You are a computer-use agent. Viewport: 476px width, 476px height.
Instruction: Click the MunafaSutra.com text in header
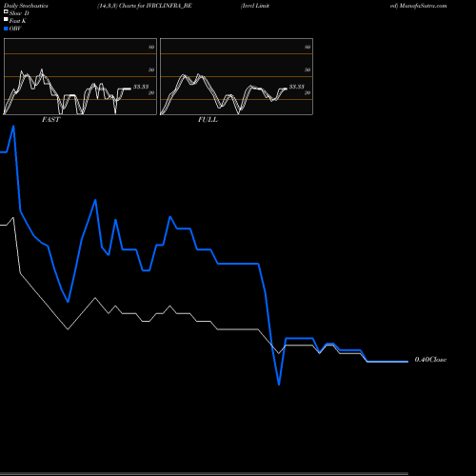coord(424,6)
